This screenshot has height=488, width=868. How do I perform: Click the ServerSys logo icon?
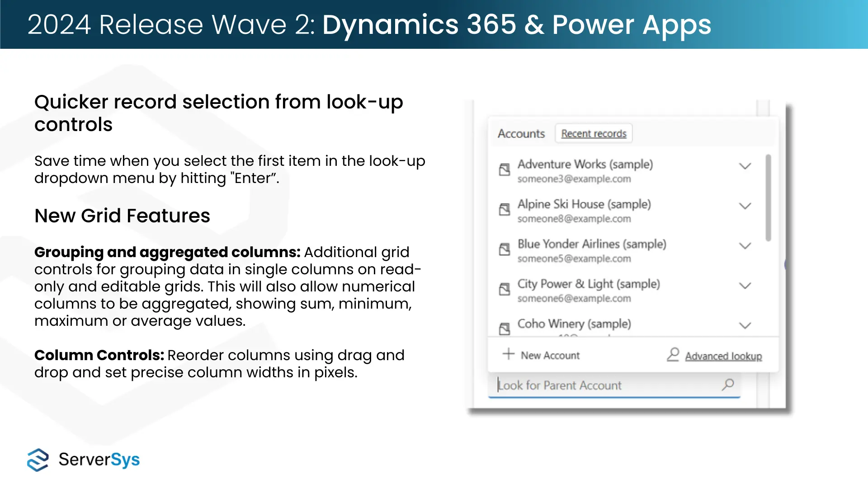(38, 460)
